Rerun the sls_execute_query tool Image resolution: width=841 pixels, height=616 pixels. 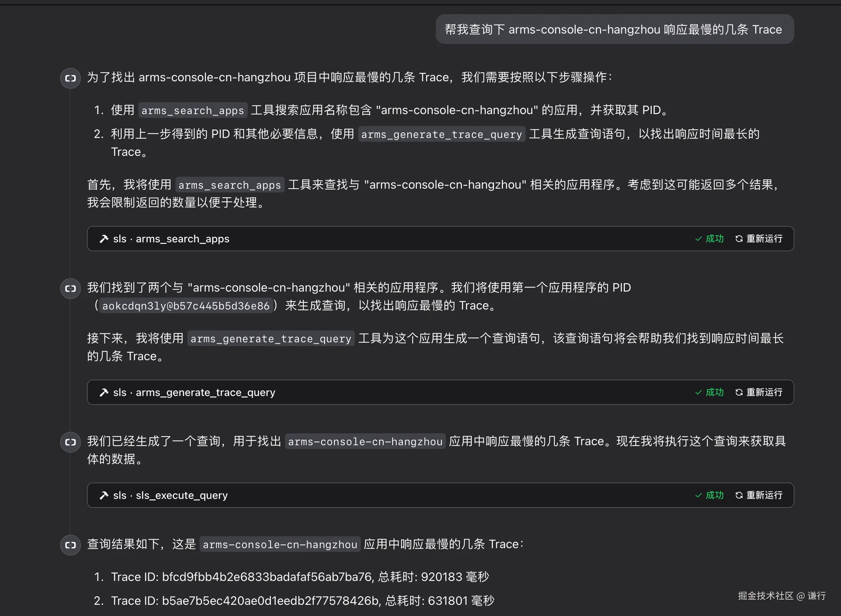(x=759, y=496)
